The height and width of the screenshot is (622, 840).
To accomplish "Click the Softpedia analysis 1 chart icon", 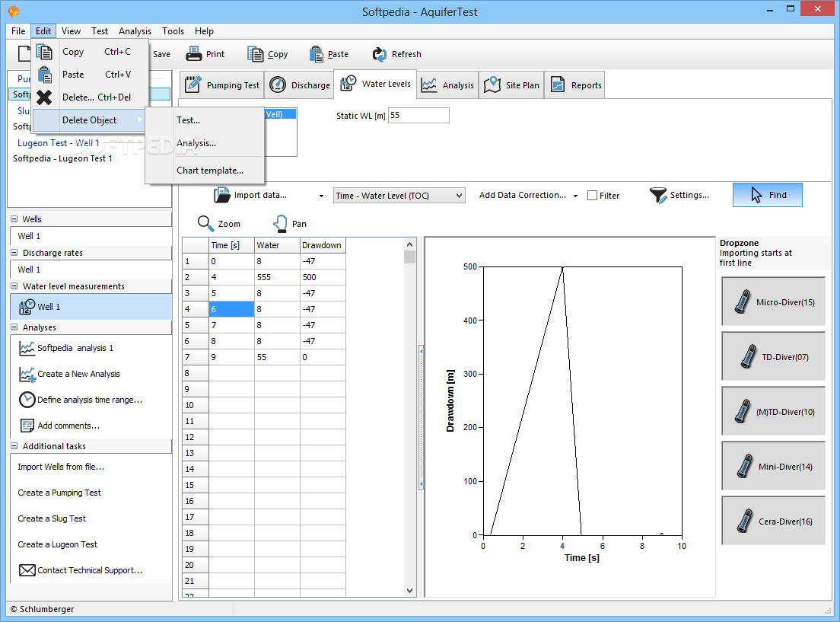I will 27,348.
